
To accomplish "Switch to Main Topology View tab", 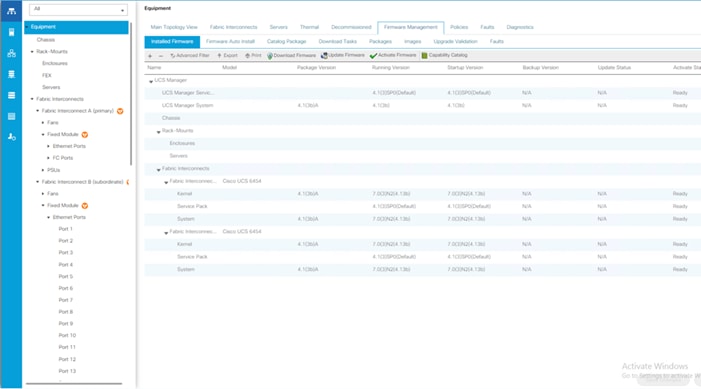I will [x=174, y=27].
